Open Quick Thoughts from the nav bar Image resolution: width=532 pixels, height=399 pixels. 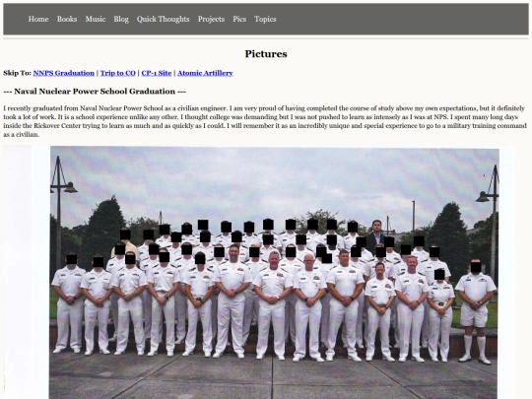pyautogui.click(x=164, y=19)
